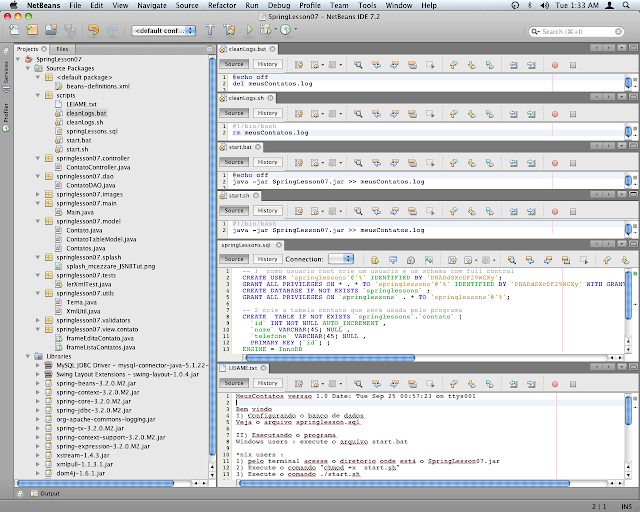Toggle History view in cleanLogs.bat editor

[267, 64]
